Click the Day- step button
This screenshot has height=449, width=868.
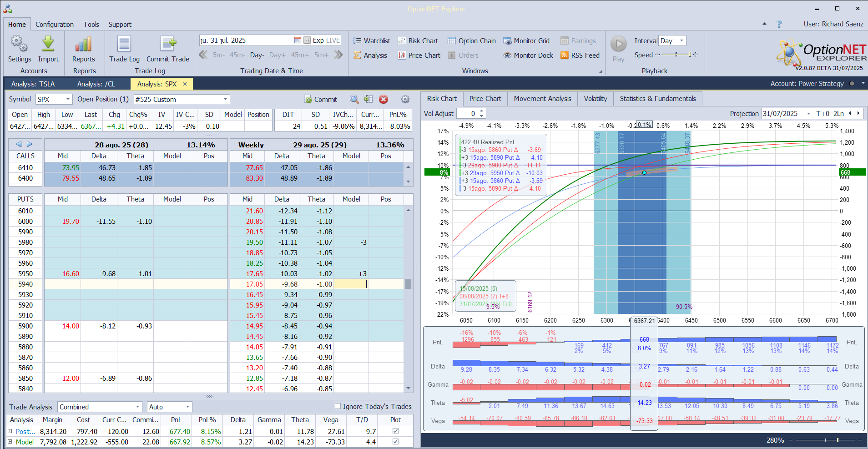[x=257, y=55]
